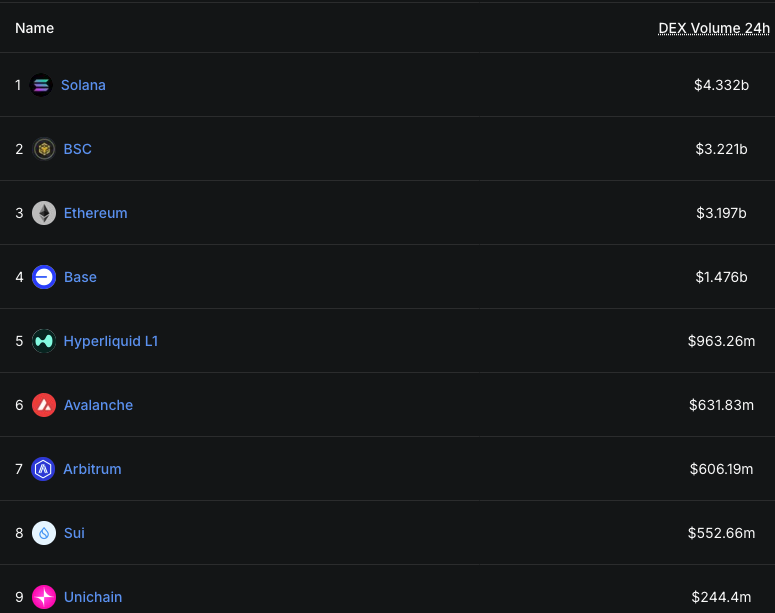Select the $4.332b volume value
The width and height of the screenshot is (775, 613).
(x=721, y=85)
